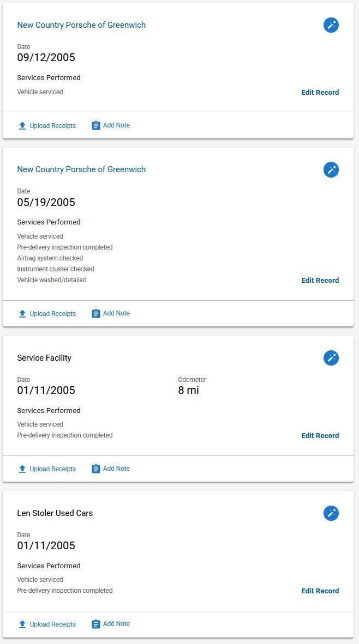
Task: Edit Record for the 05/19/2005 service
Action: (320, 281)
